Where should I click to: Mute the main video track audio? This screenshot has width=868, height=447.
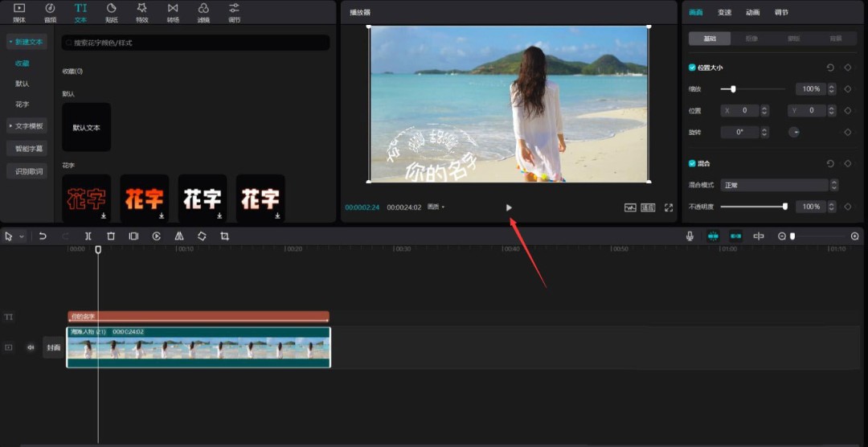(x=31, y=347)
